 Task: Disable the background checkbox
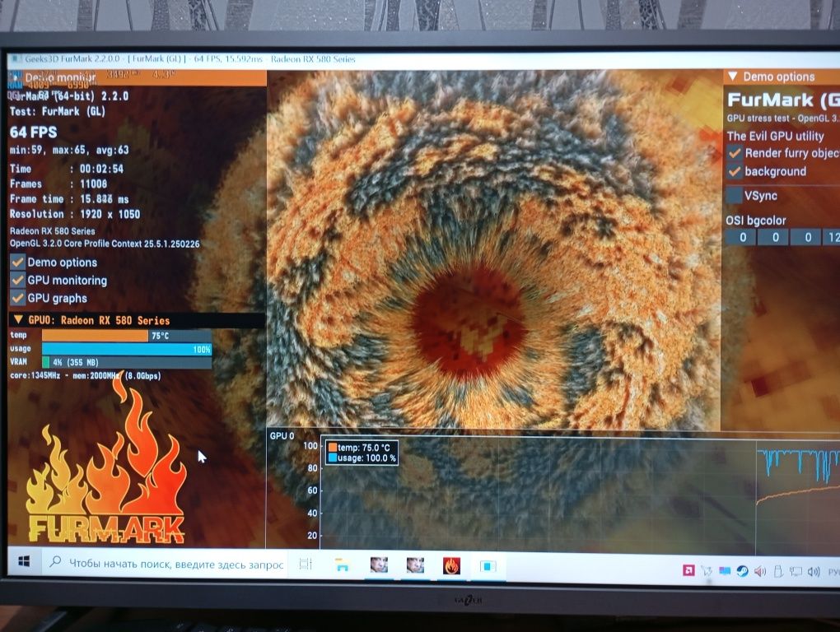735,171
